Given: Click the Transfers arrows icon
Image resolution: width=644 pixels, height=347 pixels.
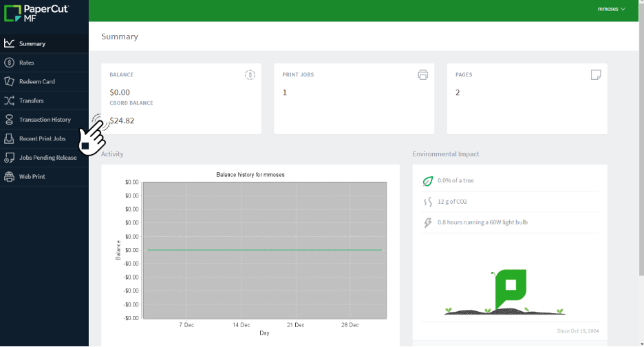Looking at the screenshot, I should click(x=9, y=101).
